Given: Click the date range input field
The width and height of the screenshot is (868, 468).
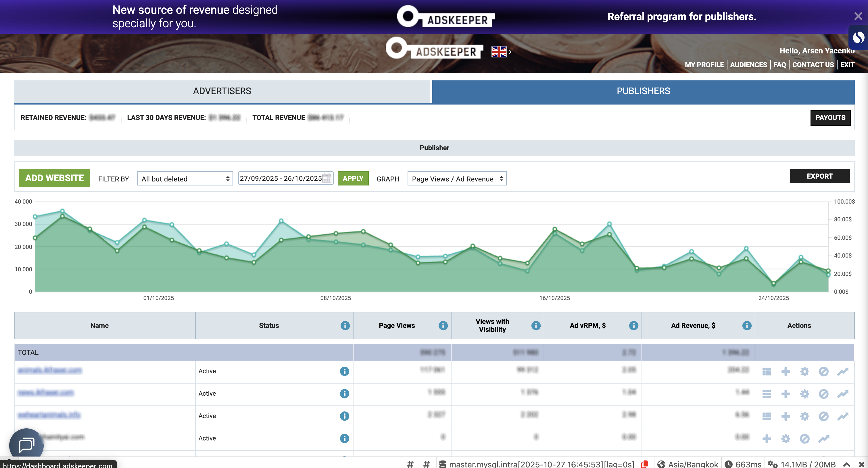Looking at the screenshot, I should click(x=280, y=178).
